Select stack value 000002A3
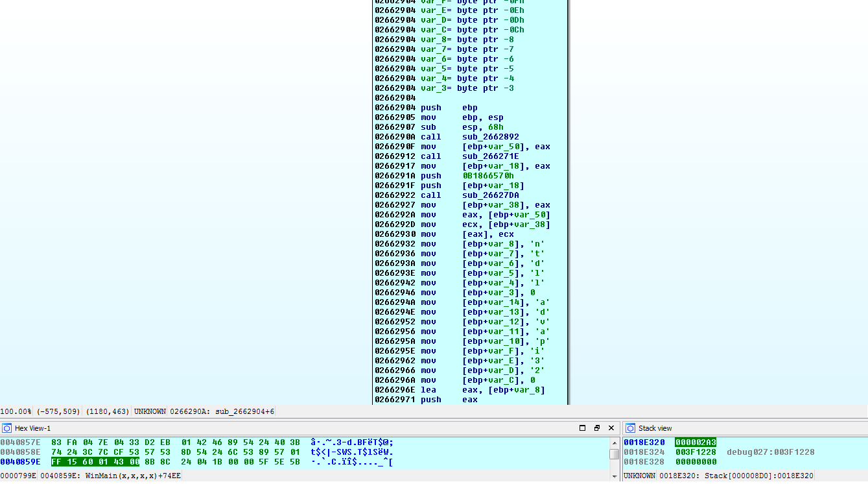Screen dimensions: 868x484 [x=696, y=442]
